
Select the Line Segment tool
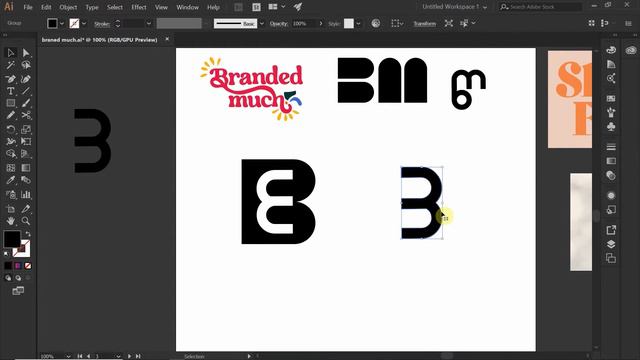26,91
